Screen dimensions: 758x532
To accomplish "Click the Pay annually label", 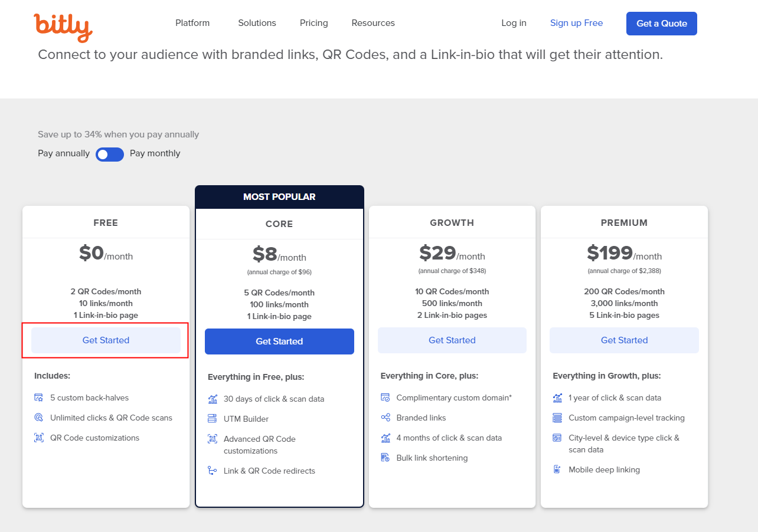I will (64, 153).
